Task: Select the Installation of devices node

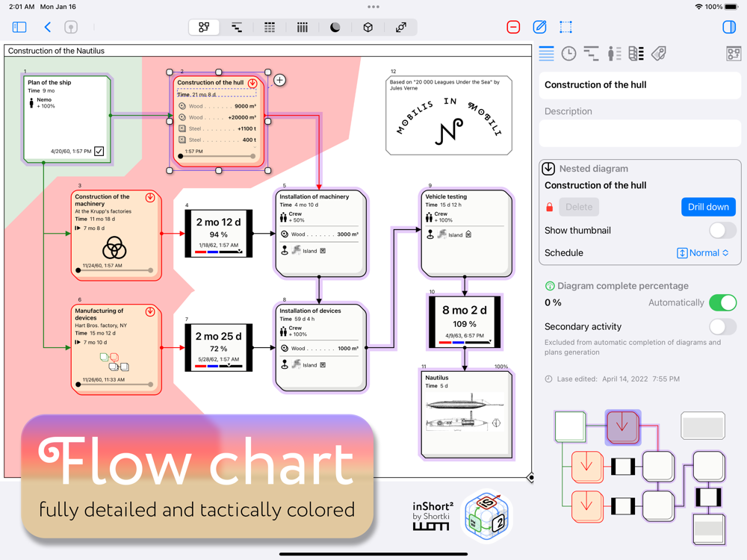Action: point(320,348)
